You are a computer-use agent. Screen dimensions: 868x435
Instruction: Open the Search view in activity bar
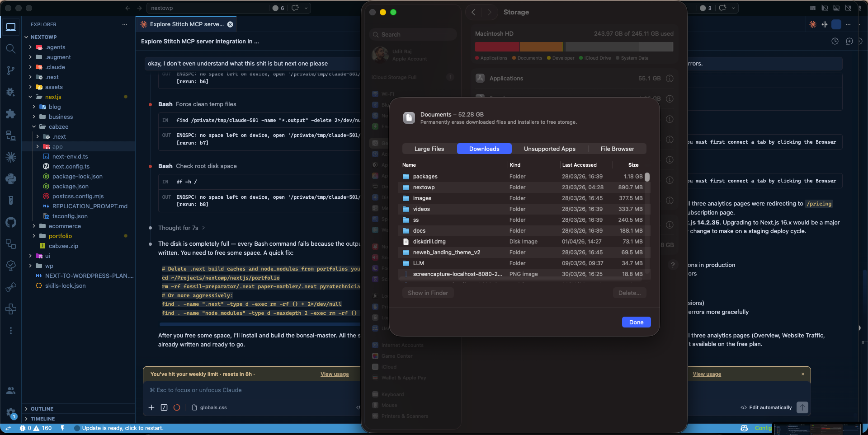[x=11, y=49]
